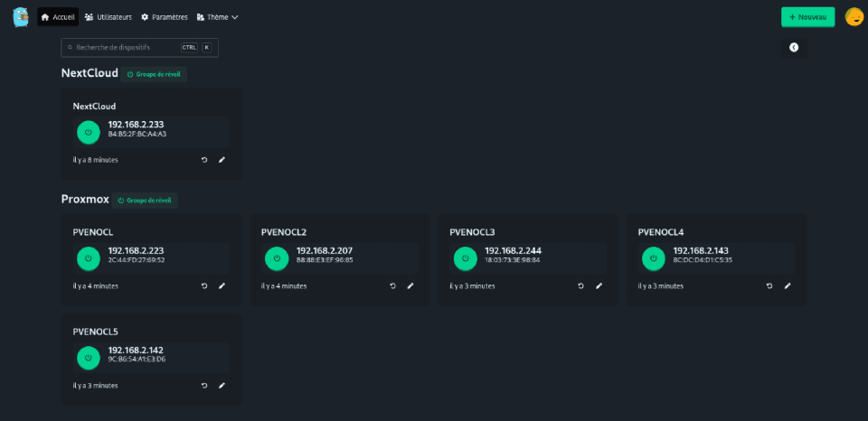Open Paramètres in the navigation bar
The width and height of the screenshot is (868, 421).
pos(165,17)
